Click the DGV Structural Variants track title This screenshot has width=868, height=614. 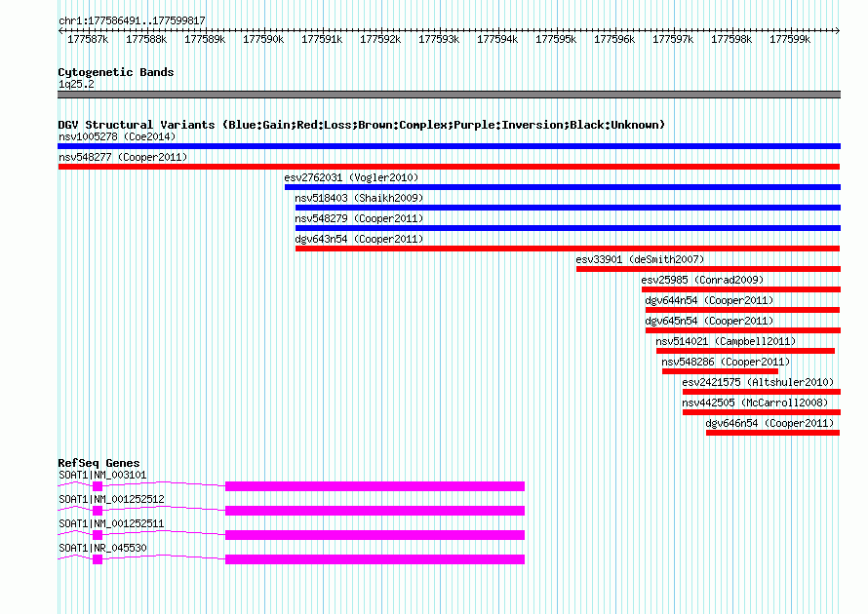coord(361,125)
